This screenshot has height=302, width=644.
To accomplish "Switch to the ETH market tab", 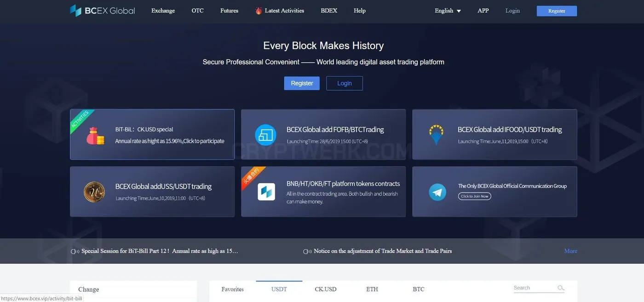I will tap(372, 290).
